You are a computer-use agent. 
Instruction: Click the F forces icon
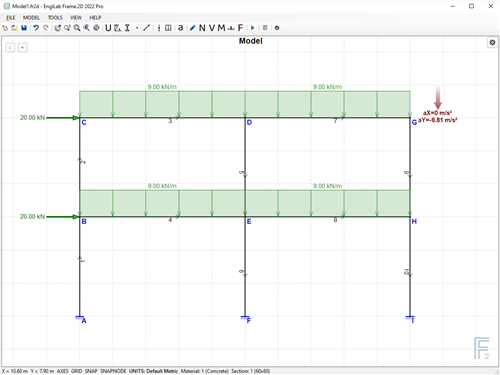(x=240, y=28)
